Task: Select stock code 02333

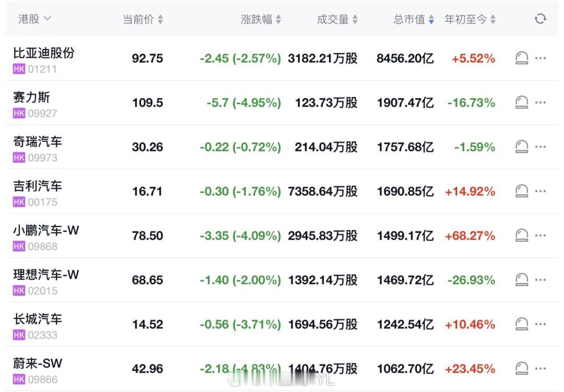Action: pyautogui.click(x=42, y=335)
